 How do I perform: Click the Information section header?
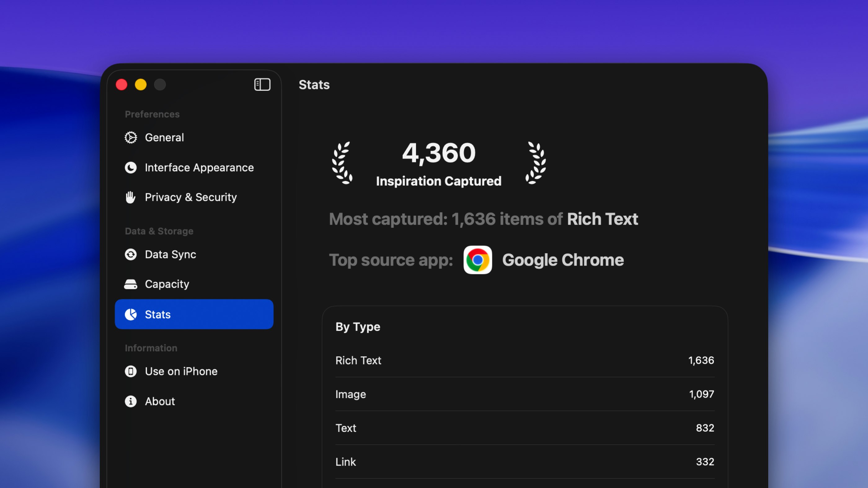point(151,348)
